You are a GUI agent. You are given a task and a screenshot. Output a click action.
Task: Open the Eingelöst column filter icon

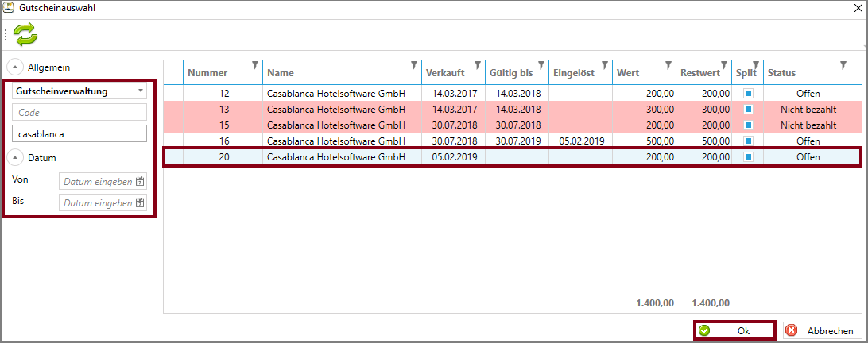pos(604,65)
